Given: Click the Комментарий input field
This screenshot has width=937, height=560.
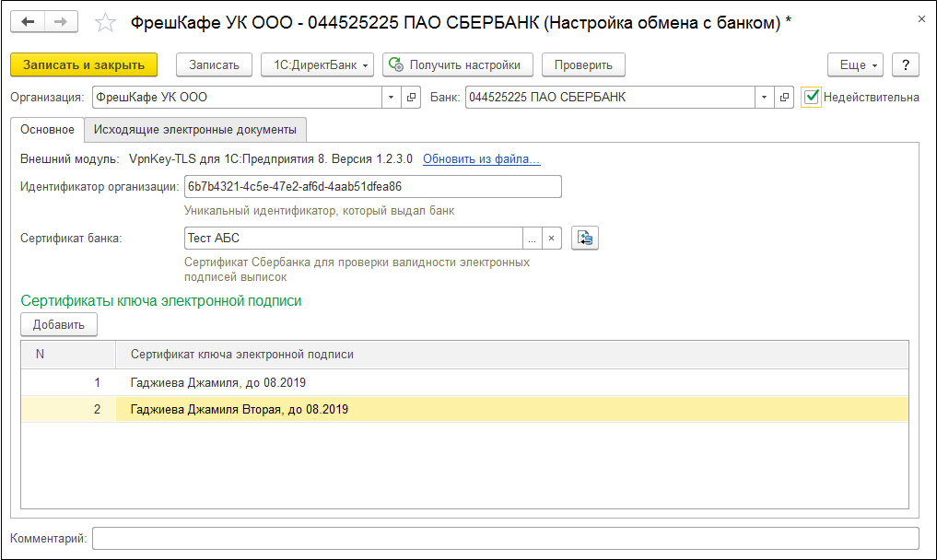Looking at the screenshot, I should [x=506, y=538].
